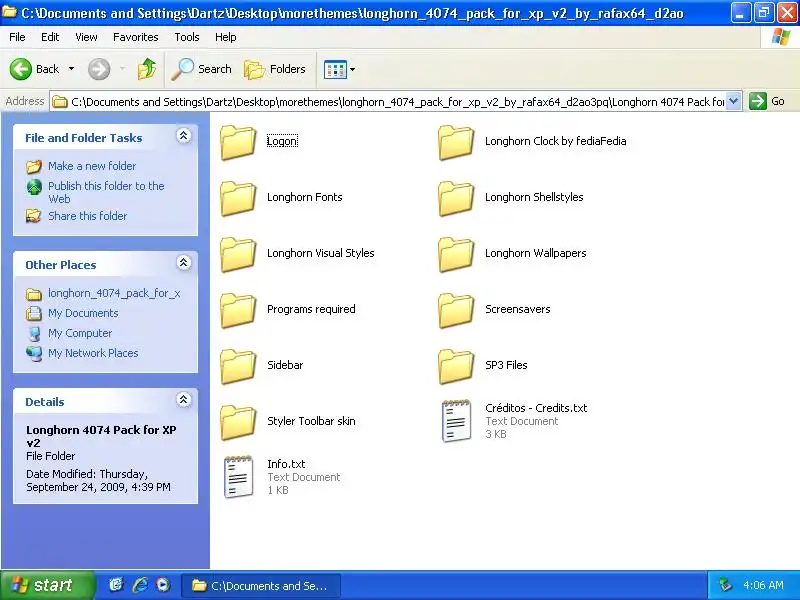
Task: Click the Screensavers folder name text
Action: pos(517,309)
